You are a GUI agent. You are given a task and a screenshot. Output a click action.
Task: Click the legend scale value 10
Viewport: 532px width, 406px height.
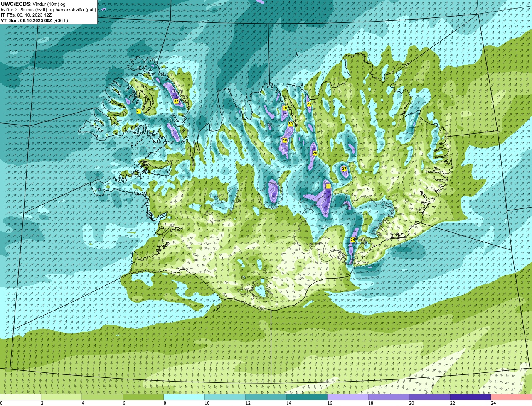[x=207, y=403]
